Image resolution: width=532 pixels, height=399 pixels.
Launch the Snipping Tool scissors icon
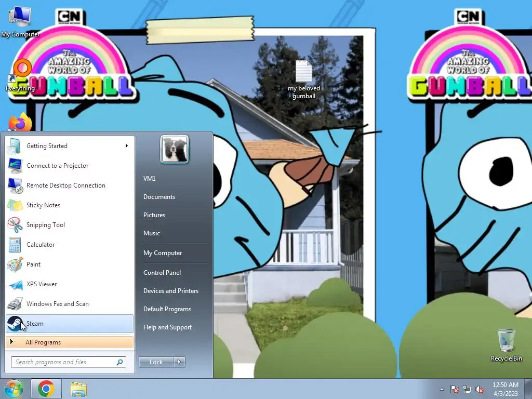(15, 225)
